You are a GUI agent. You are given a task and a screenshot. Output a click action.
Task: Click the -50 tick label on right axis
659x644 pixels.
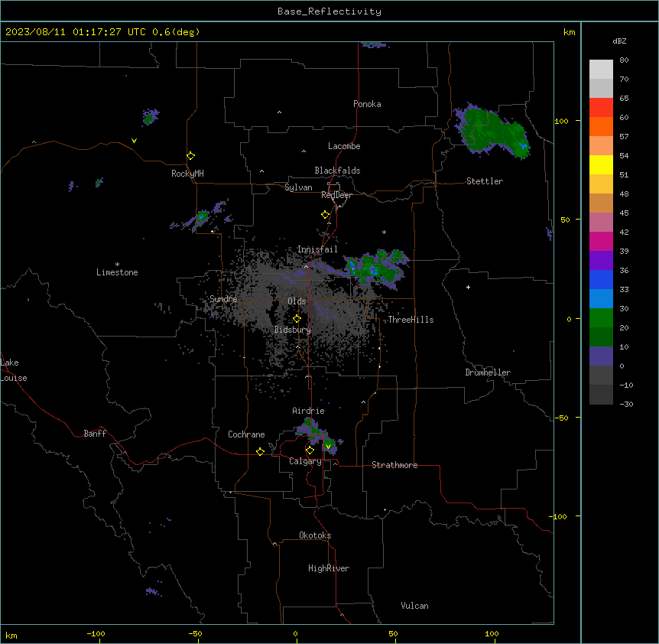click(561, 418)
